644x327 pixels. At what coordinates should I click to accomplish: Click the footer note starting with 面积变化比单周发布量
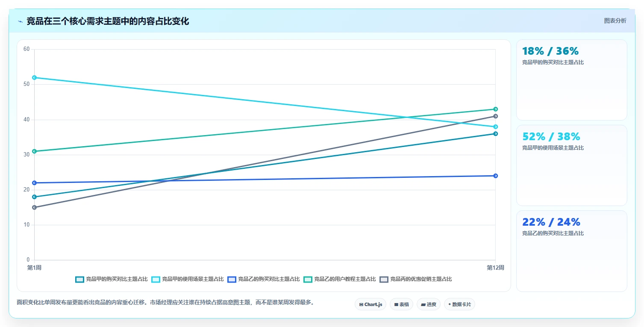(x=166, y=302)
